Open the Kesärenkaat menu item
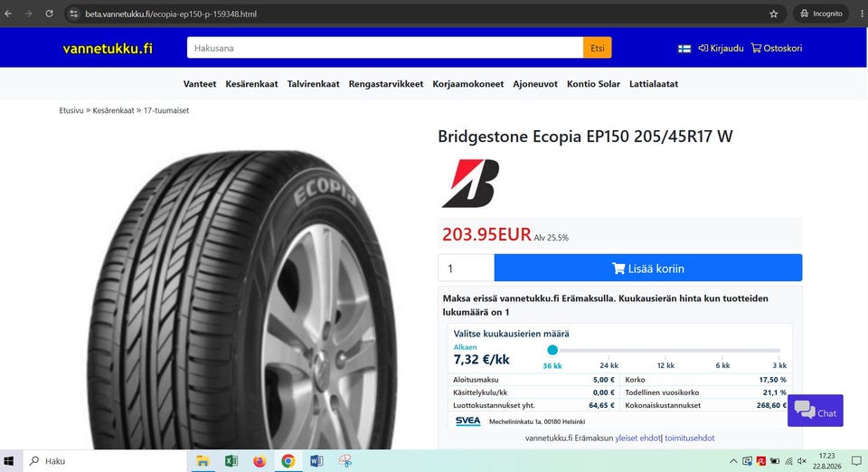This screenshot has width=868, height=472. (251, 84)
